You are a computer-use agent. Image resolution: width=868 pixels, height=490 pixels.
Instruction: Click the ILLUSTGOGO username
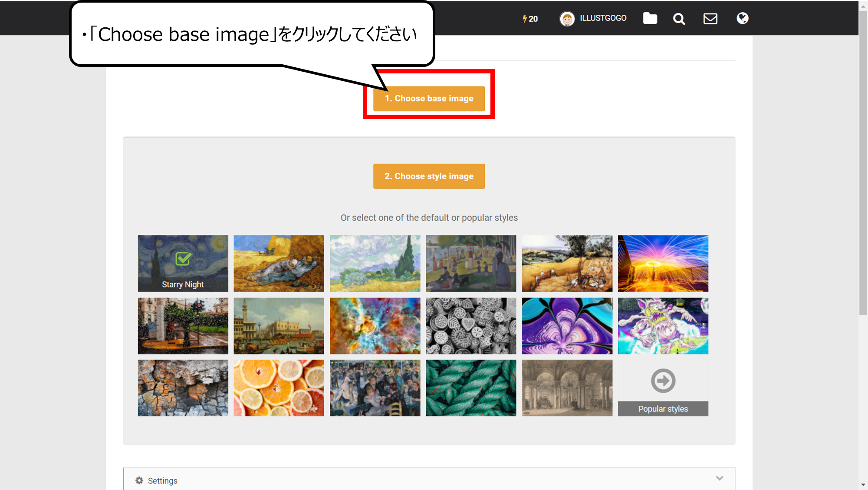pyautogui.click(x=603, y=18)
